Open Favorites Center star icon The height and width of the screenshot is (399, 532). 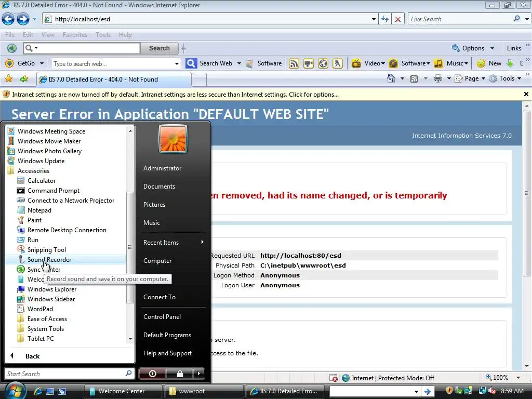(8, 79)
